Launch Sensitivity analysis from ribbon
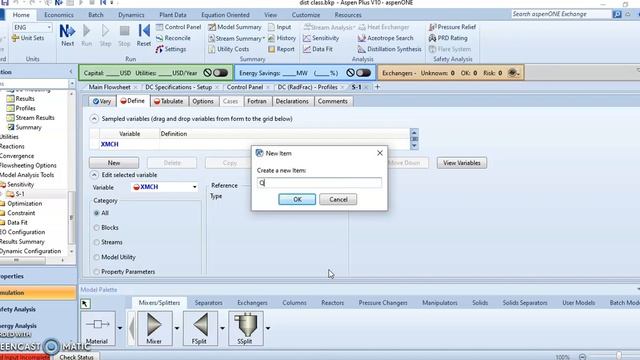Image resolution: width=640 pixels, height=360 pixels. (321, 38)
